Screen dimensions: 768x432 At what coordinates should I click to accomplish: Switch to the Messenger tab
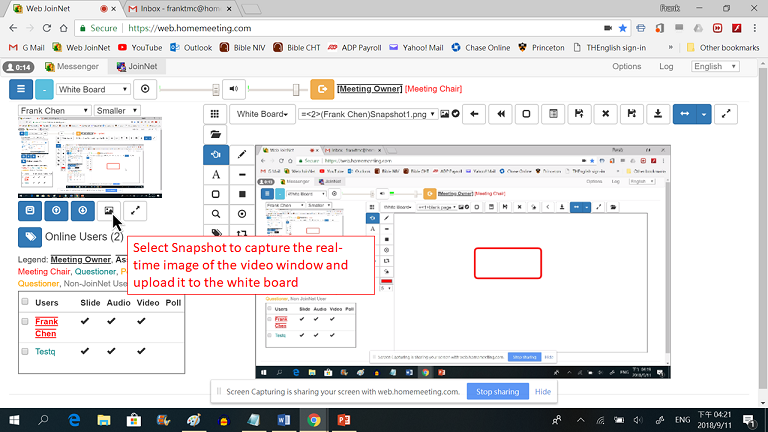(76, 67)
